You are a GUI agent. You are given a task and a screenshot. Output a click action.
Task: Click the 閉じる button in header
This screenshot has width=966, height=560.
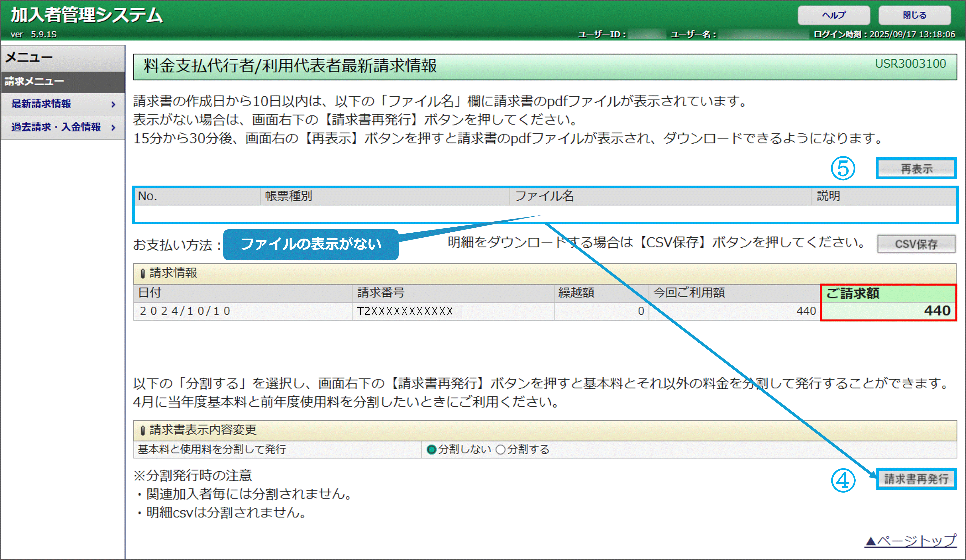pos(914,15)
